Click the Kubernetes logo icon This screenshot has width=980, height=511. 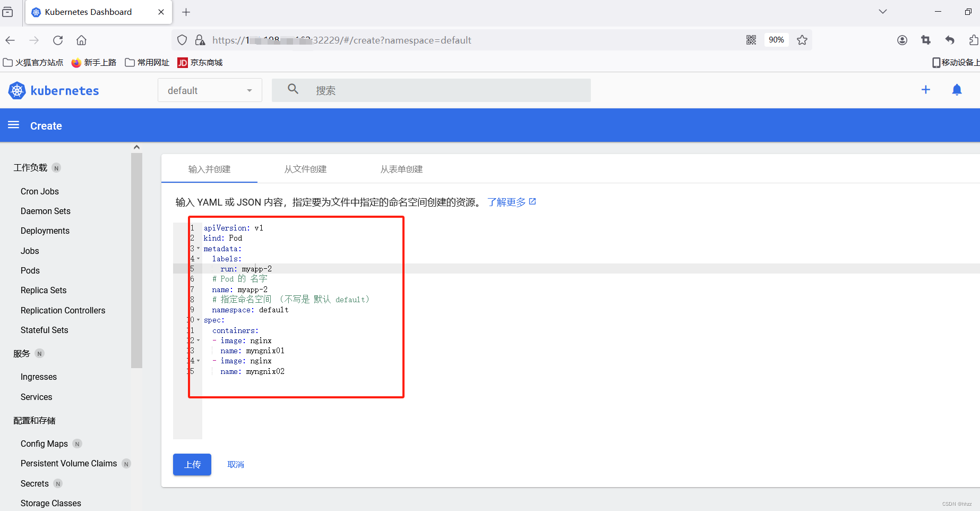17,91
